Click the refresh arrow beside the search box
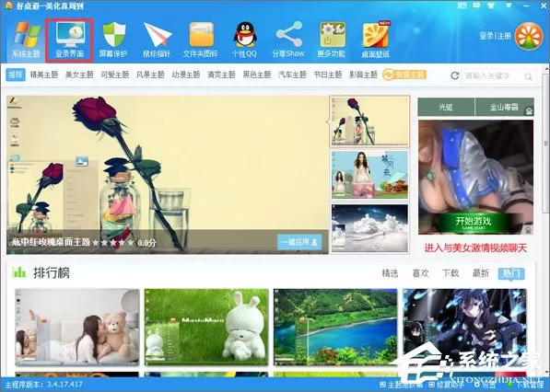This screenshot has width=550, height=392. 454,75
